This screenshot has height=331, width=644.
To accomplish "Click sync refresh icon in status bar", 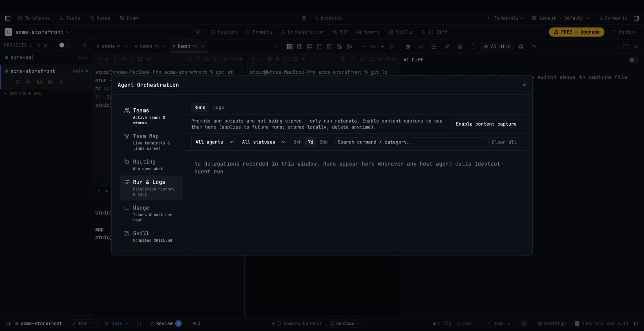I will coord(139,323).
